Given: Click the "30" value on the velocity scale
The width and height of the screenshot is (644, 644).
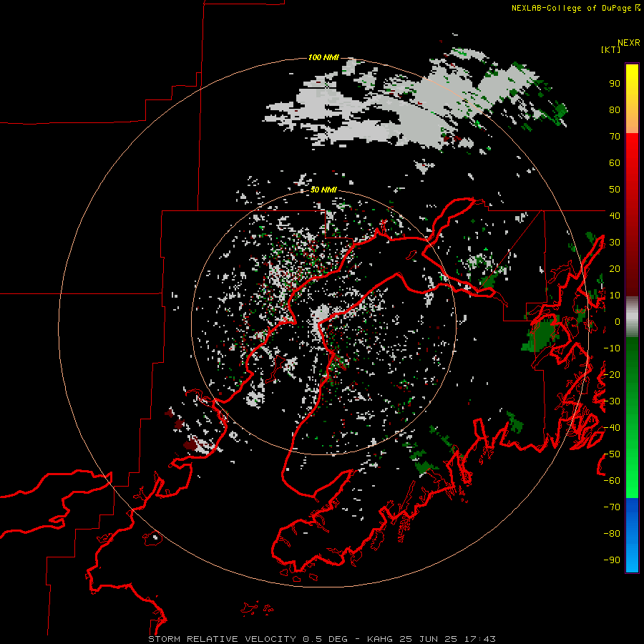Looking at the screenshot, I should click(615, 243).
